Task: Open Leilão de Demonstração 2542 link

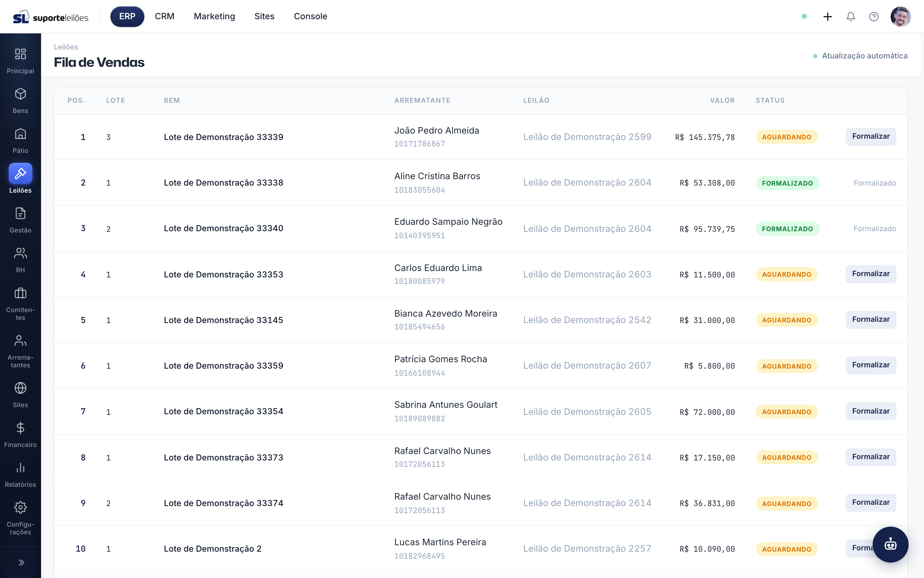Action: 587,320
